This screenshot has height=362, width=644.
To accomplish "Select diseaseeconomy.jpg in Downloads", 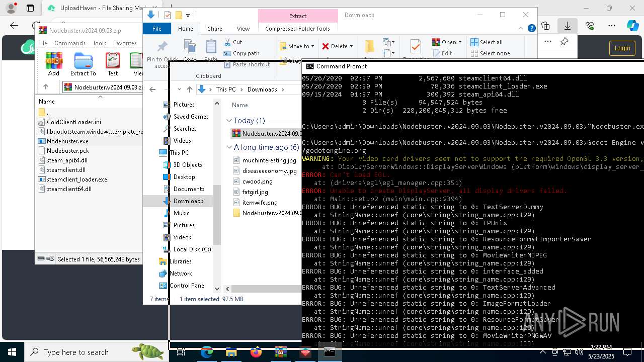I will click(x=265, y=171).
